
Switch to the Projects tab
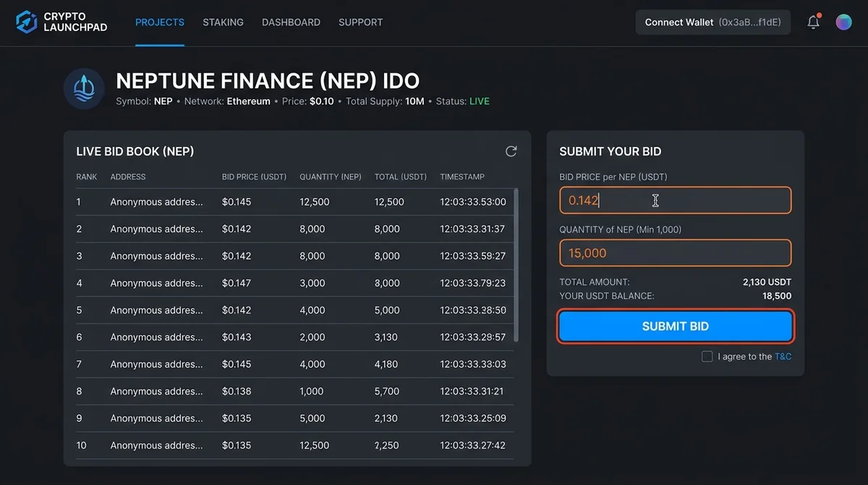pos(160,22)
